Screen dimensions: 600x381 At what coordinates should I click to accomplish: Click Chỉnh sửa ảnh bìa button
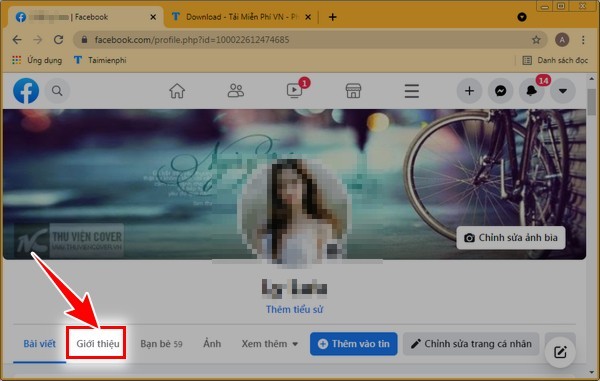click(x=511, y=238)
